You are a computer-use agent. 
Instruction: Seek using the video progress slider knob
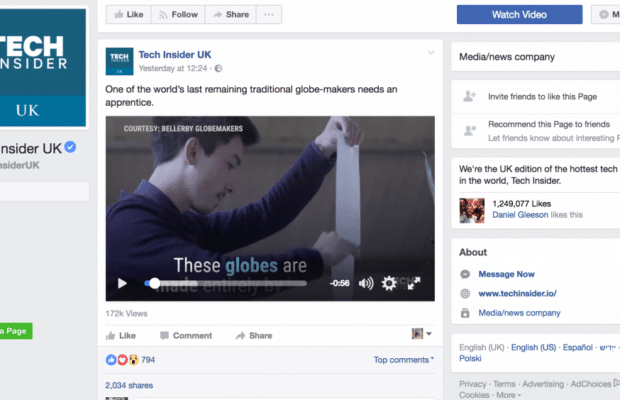point(155,283)
